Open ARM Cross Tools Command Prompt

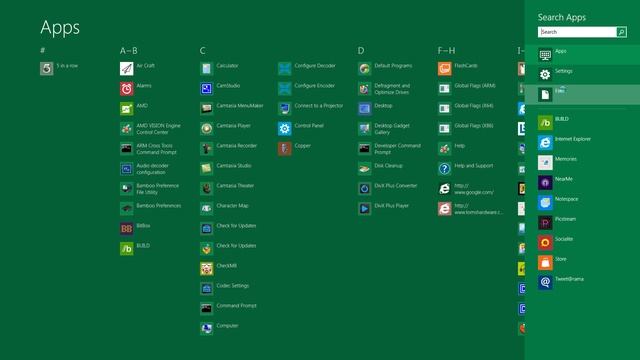pos(149,149)
